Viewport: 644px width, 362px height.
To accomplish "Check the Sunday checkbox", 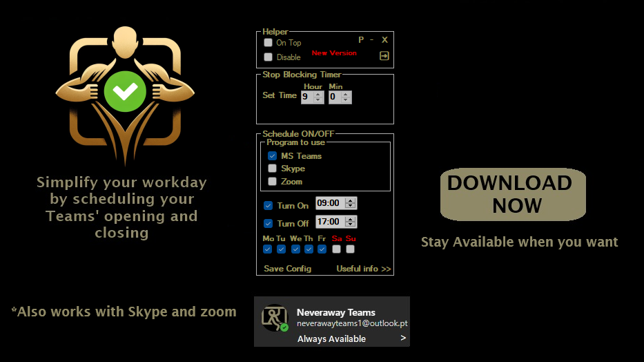I will [x=351, y=249].
